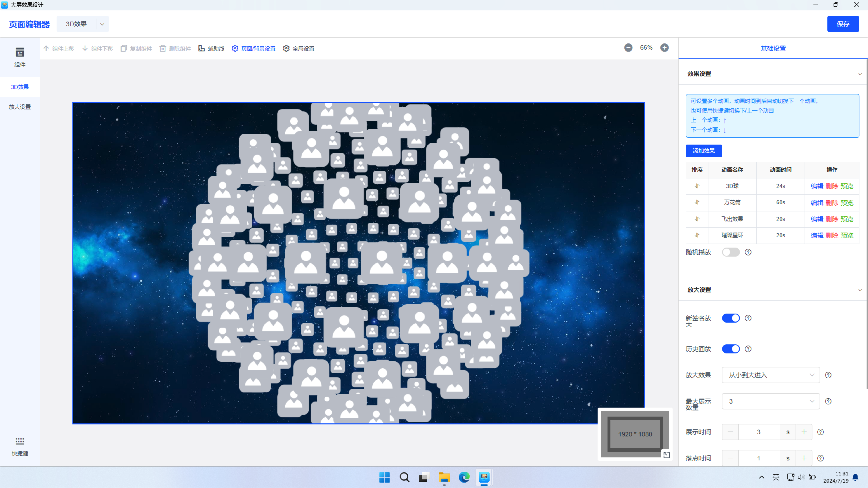Disable the 历史回放 toggle
Screen dimensions: 868x488
tap(731, 349)
